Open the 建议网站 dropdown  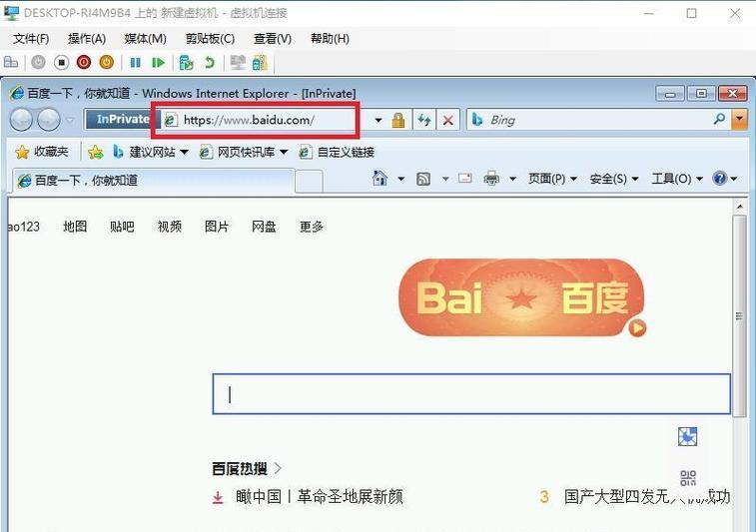pos(150,153)
